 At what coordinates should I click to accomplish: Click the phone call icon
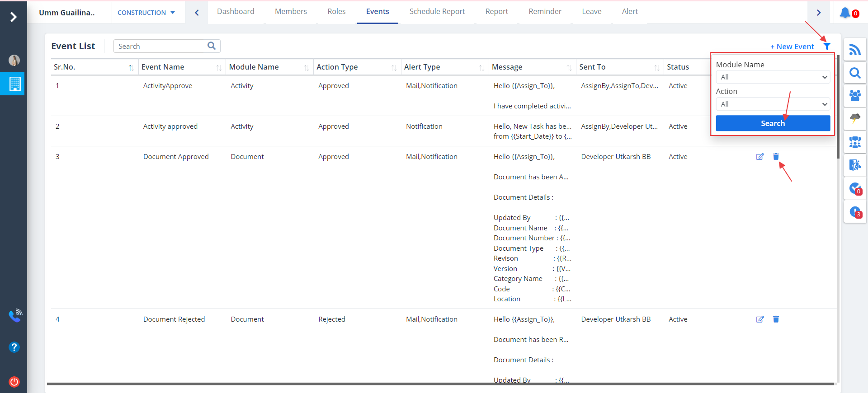point(15,315)
